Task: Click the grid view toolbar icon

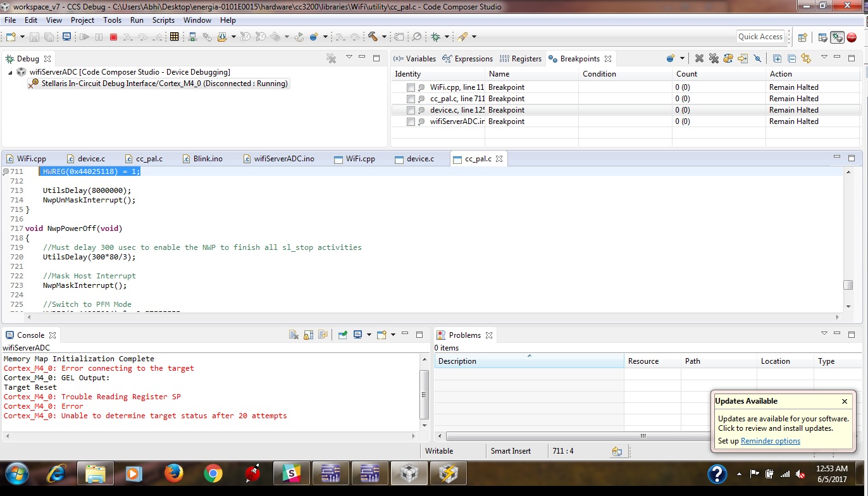Action: click(x=175, y=37)
